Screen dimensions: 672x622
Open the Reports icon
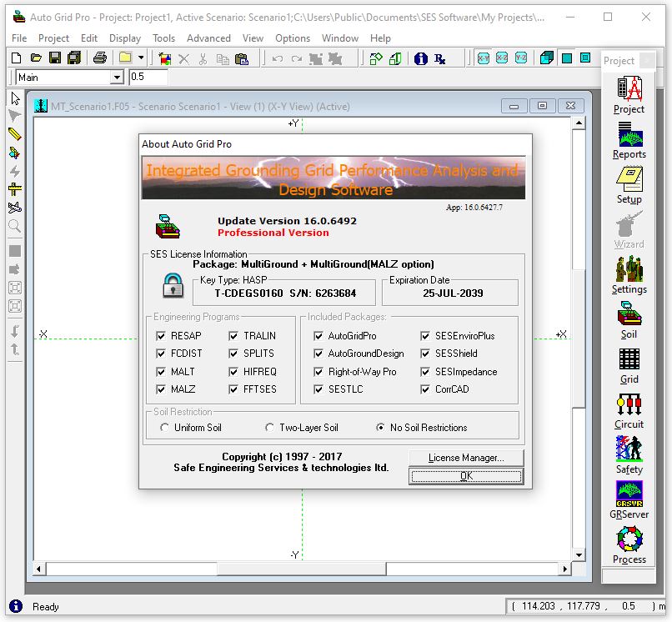pyautogui.click(x=629, y=140)
